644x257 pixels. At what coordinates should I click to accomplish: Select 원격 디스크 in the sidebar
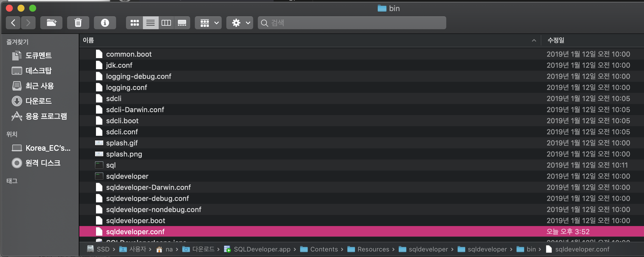click(43, 163)
